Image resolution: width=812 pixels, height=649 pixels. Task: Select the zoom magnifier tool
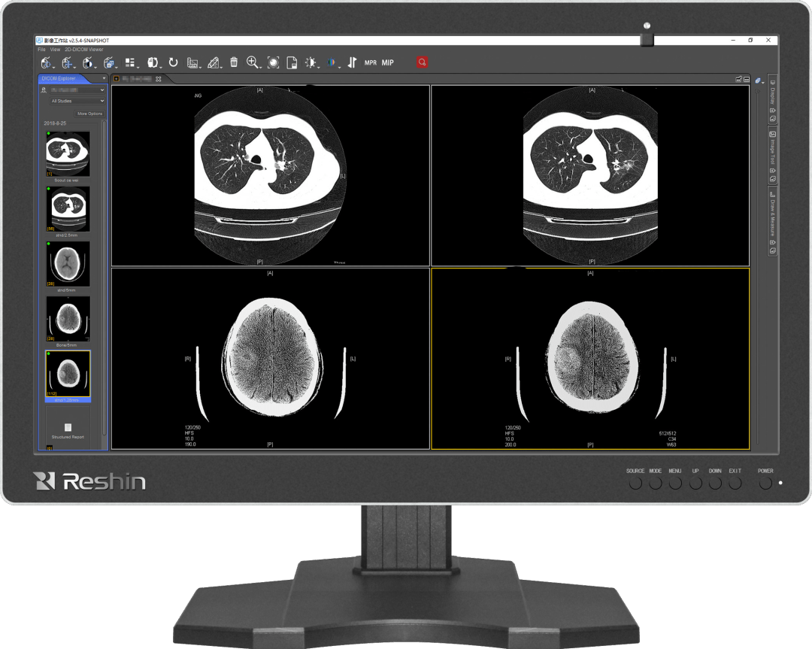coord(253,63)
